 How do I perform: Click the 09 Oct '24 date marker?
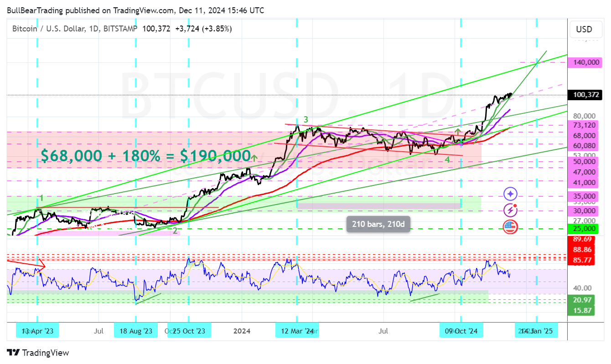tap(461, 331)
